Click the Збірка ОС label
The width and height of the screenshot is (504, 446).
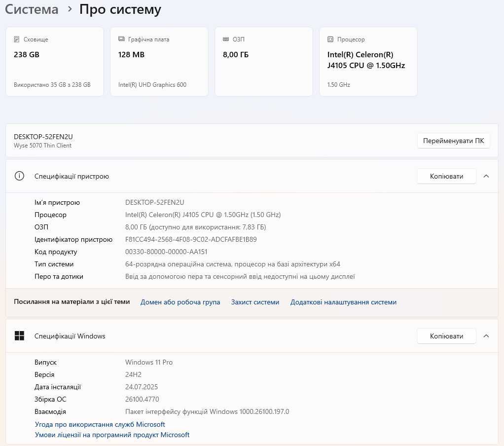[50, 399]
